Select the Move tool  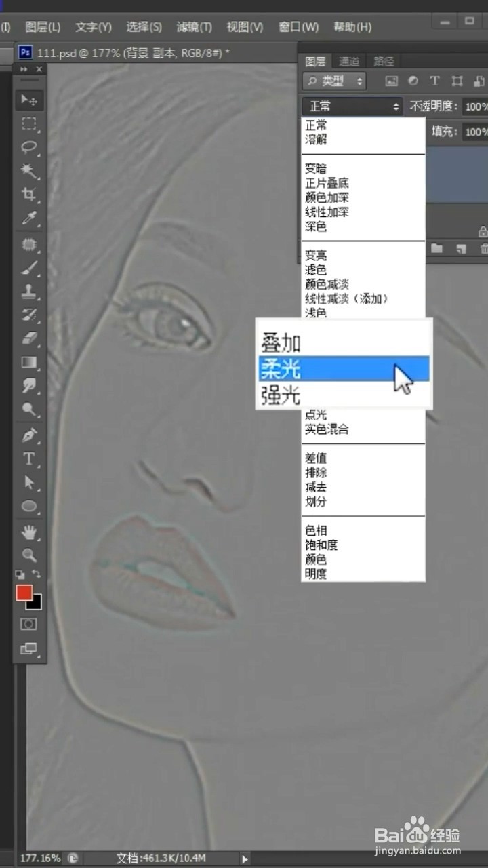[29, 100]
